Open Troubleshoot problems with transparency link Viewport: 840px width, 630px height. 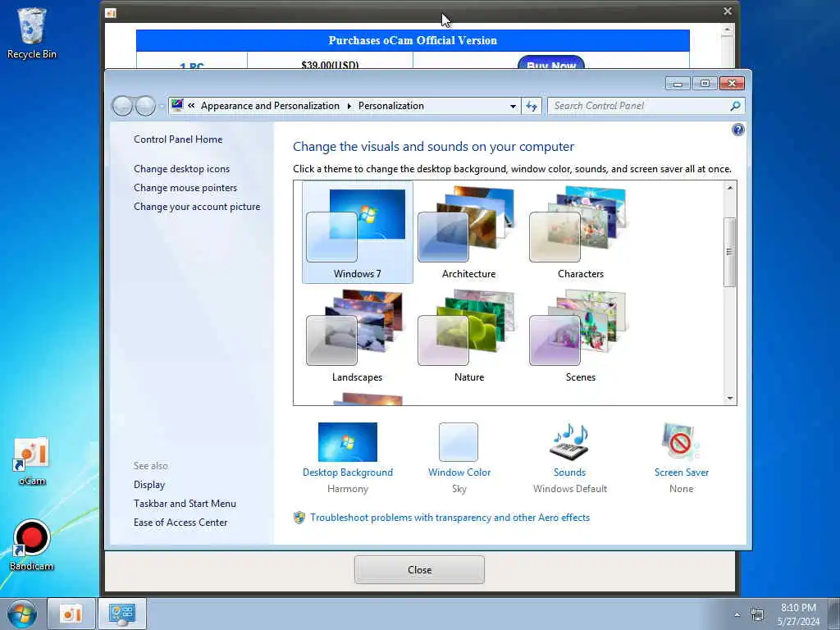pyautogui.click(x=450, y=518)
